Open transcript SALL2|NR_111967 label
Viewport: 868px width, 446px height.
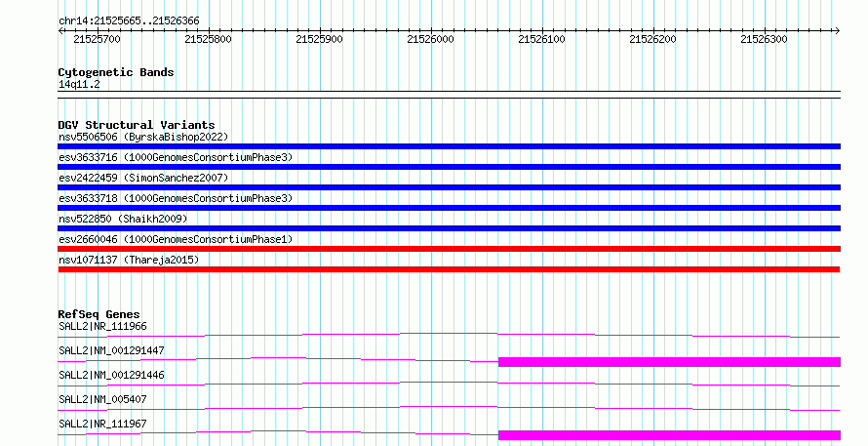click(x=102, y=424)
